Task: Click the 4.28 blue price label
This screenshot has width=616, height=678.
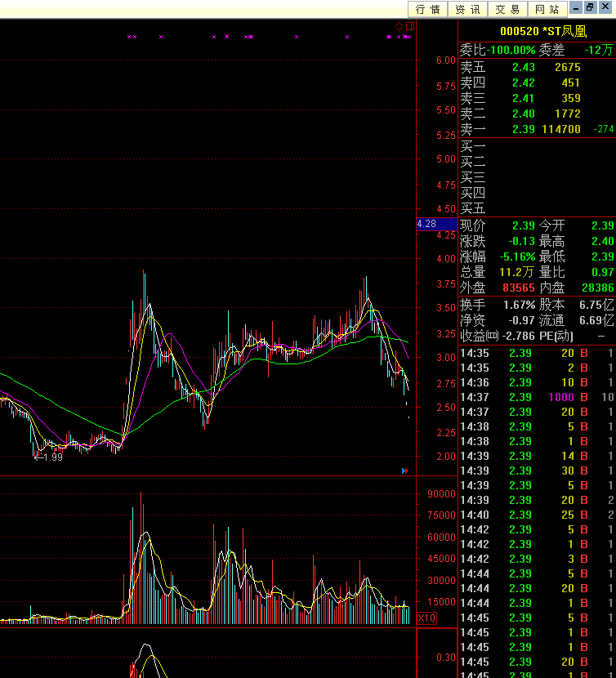Action: (x=426, y=224)
